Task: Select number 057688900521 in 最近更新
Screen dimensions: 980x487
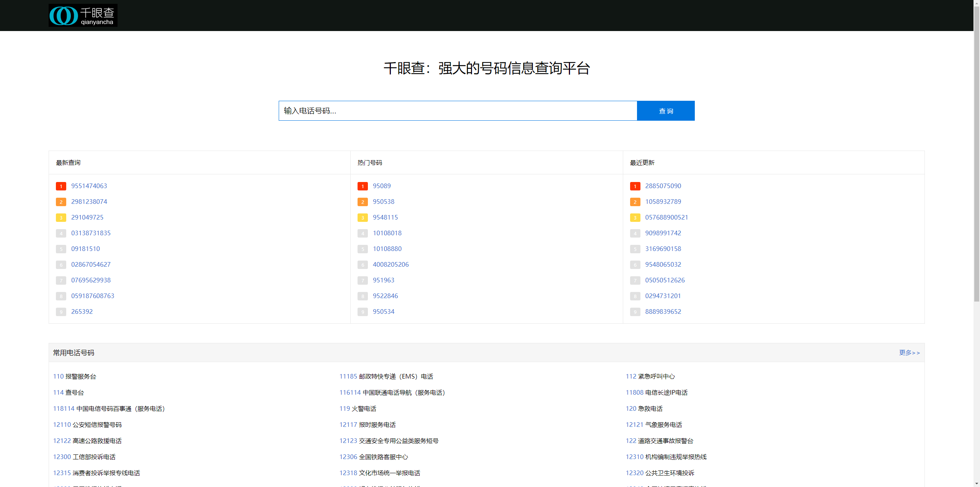Action: click(667, 217)
